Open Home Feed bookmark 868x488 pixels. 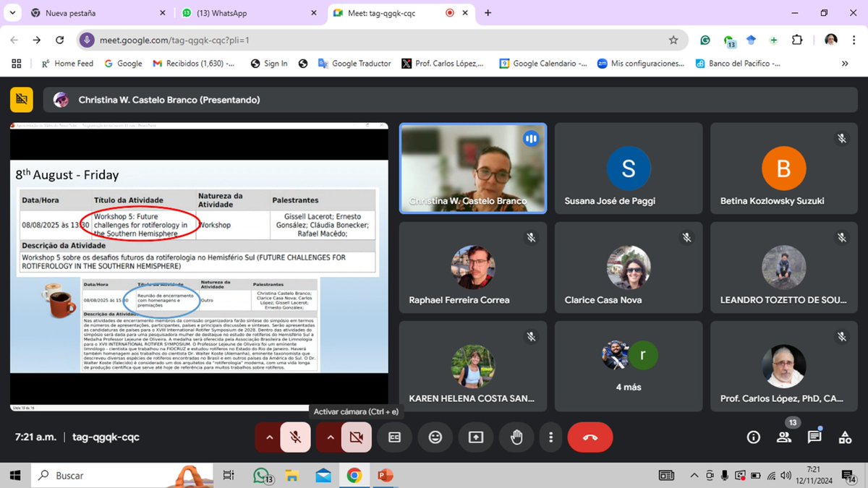pos(68,64)
